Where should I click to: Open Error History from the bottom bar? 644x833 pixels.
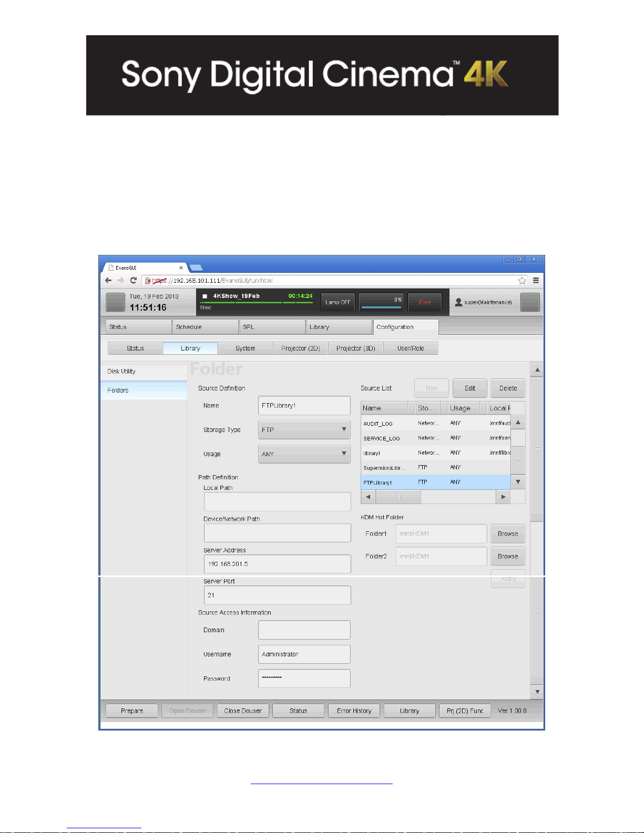tap(354, 711)
